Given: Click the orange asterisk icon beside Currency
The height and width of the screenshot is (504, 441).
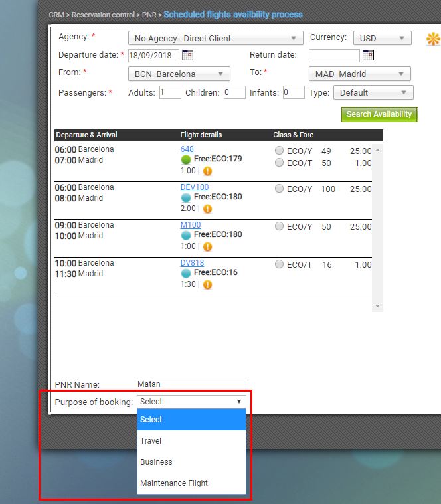Looking at the screenshot, I should tap(433, 39).
